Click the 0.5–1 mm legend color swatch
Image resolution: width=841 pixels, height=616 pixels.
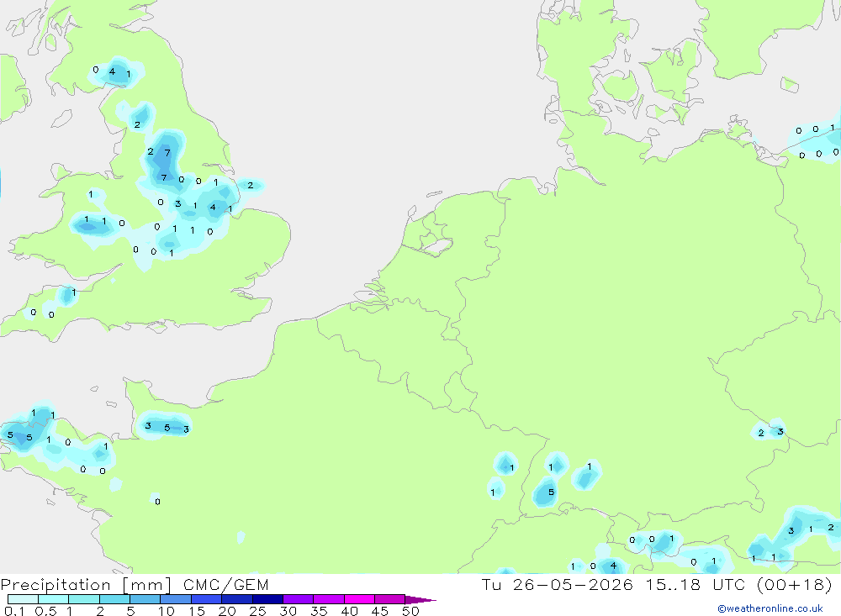pyautogui.click(x=53, y=599)
